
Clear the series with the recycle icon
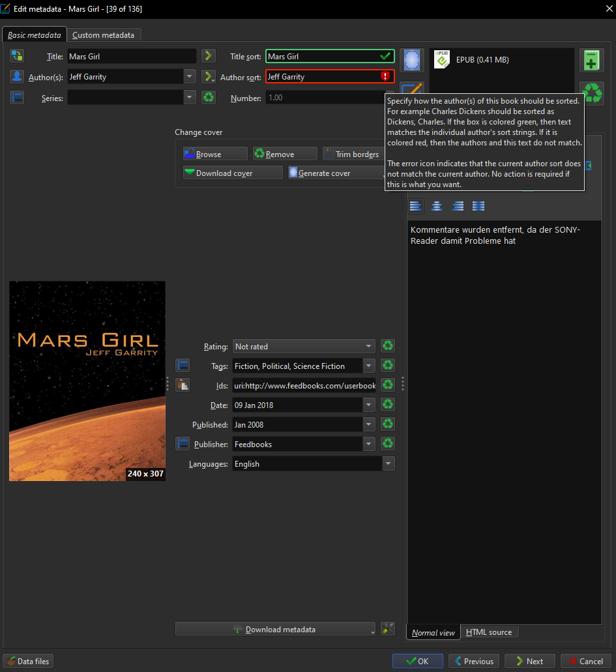pyautogui.click(x=209, y=97)
